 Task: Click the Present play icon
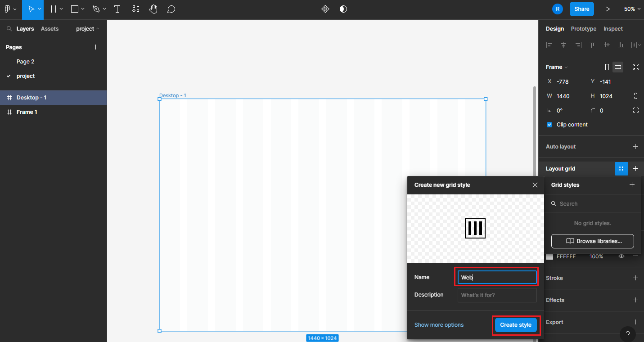click(x=608, y=9)
